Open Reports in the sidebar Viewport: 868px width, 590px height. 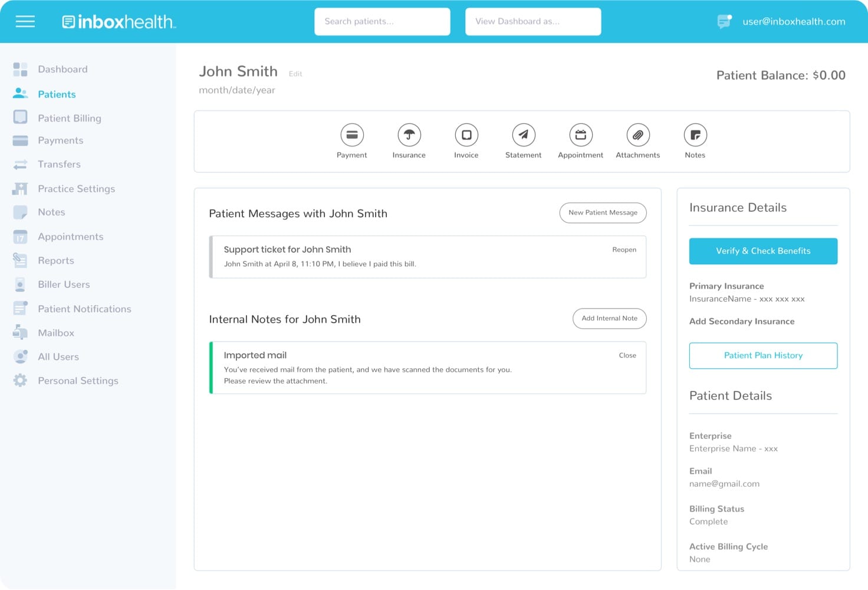(x=56, y=261)
